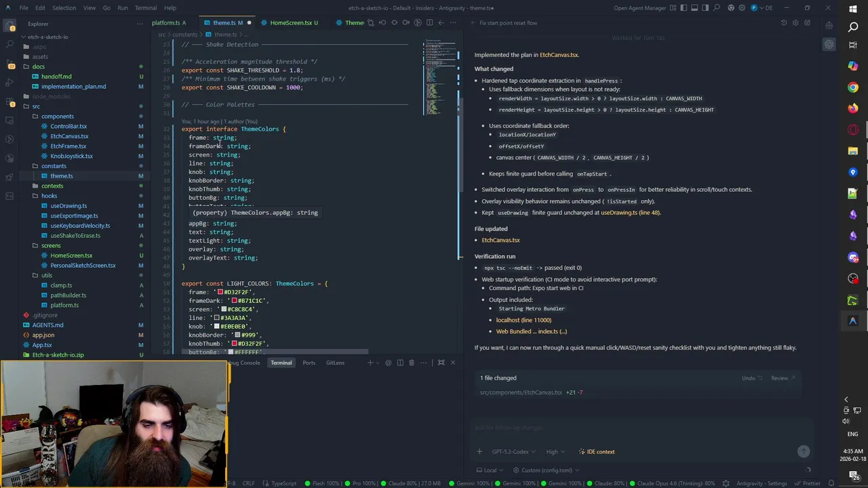Toggle IDE context in chat input
868x488 pixels.
click(x=596, y=451)
